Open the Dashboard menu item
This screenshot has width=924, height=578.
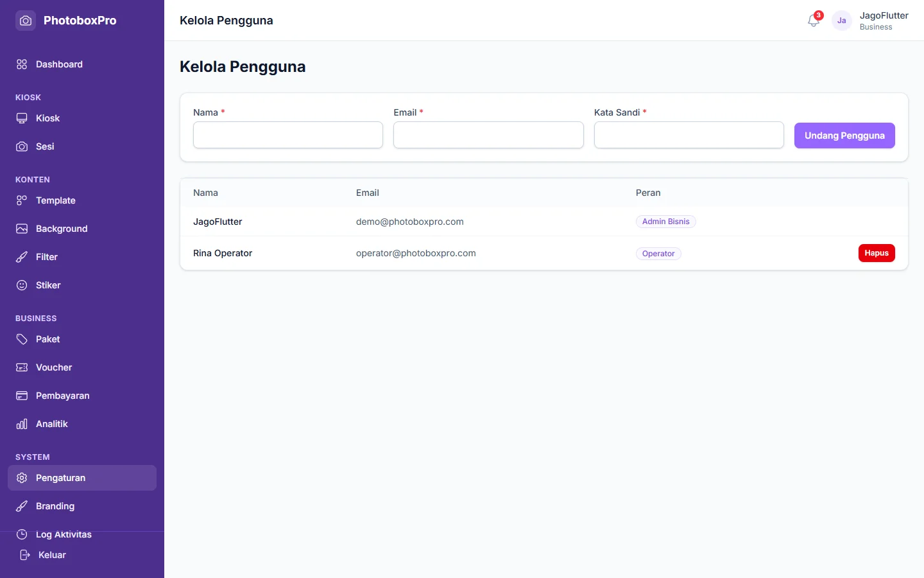(82, 64)
